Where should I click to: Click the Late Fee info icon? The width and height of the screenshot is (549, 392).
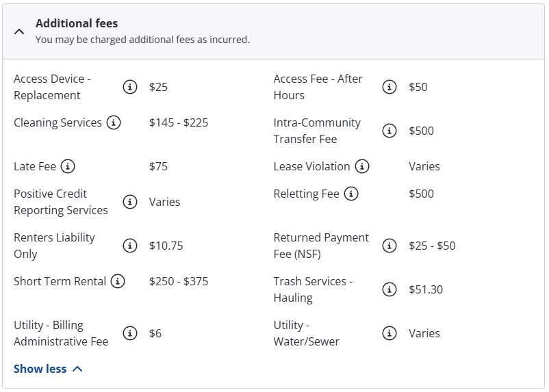[68, 166]
